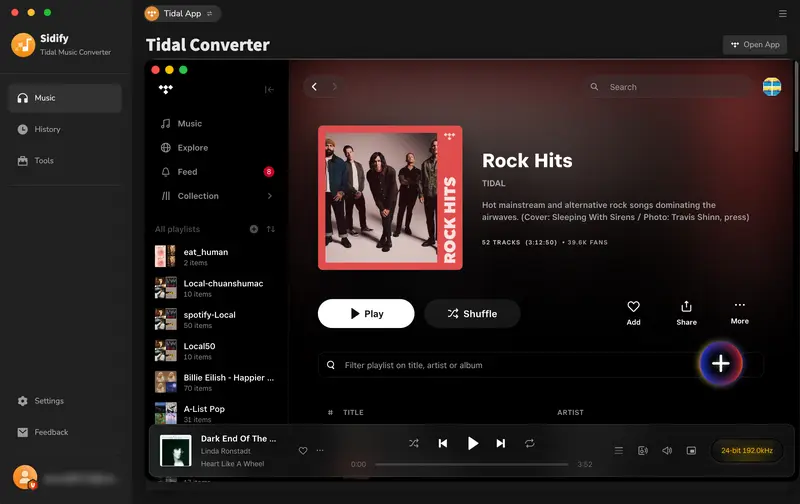Image resolution: width=800 pixels, height=504 pixels.
Task: Open the play queue icon
Action: [618, 451]
